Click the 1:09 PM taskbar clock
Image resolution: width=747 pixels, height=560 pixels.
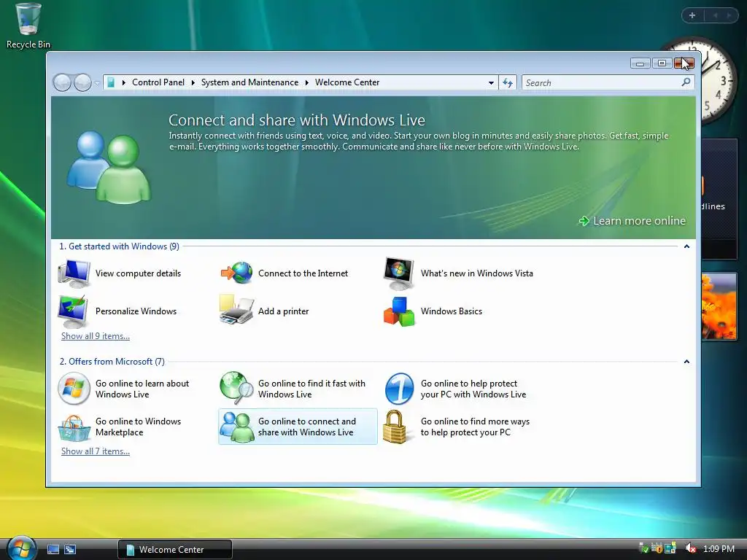[719, 548]
